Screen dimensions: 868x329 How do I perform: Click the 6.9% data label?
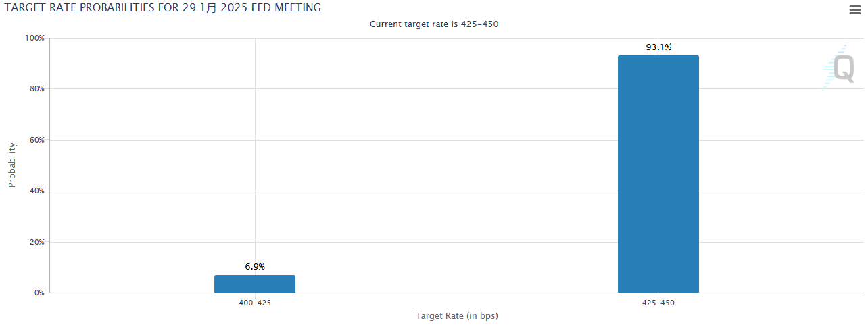(x=255, y=267)
